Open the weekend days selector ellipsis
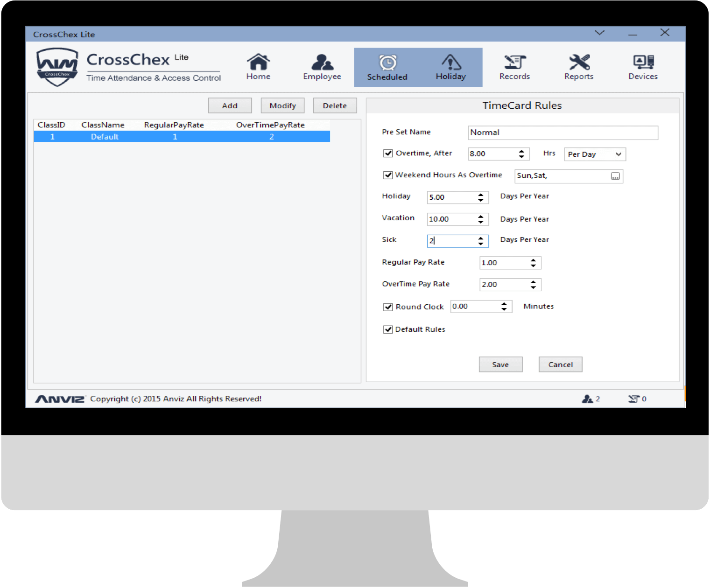This screenshot has height=588, width=710. 616,176
